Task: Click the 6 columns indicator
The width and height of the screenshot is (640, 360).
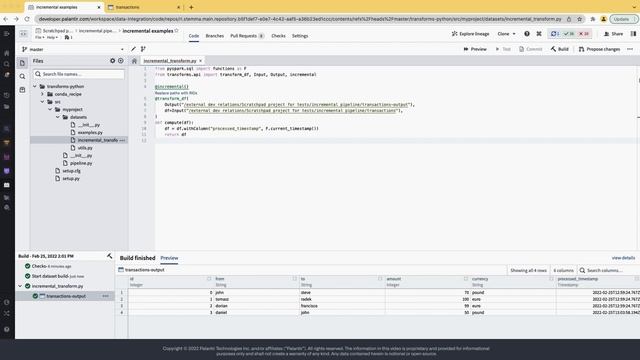Action: [x=563, y=270]
